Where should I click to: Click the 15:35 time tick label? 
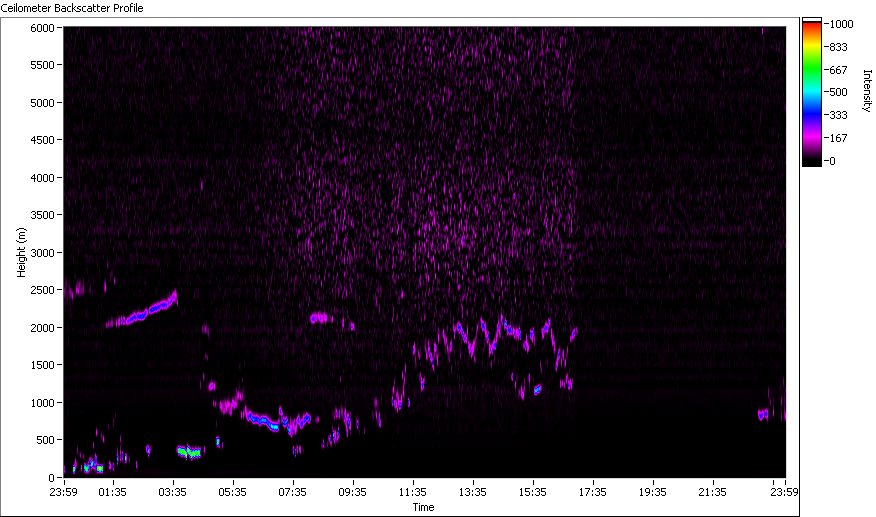533,492
